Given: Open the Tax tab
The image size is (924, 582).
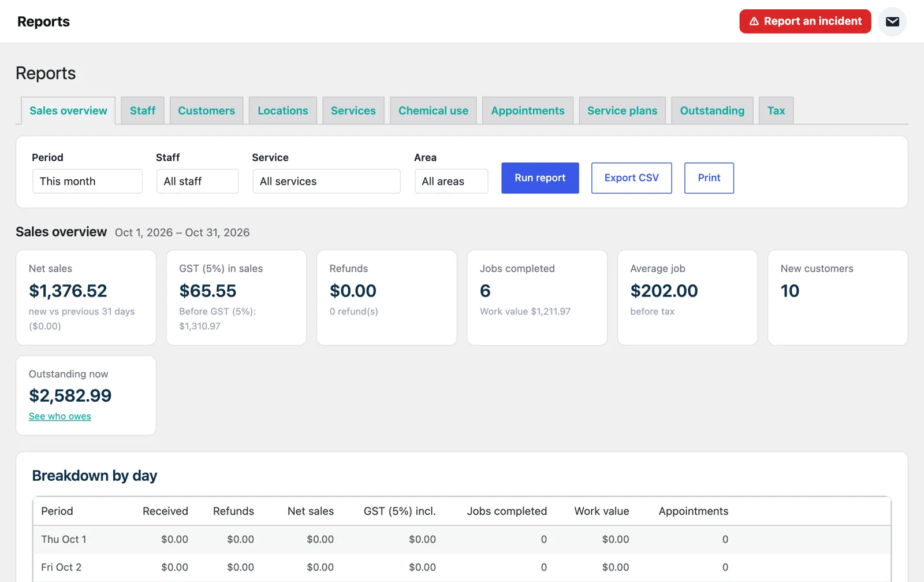Looking at the screenshot, I should pos(776,110).
